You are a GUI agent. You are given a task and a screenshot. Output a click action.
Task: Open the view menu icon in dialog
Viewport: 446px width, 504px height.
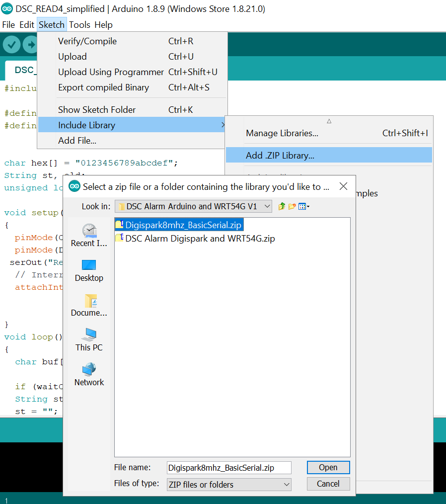pyautogui.click(x=304, y=206)
